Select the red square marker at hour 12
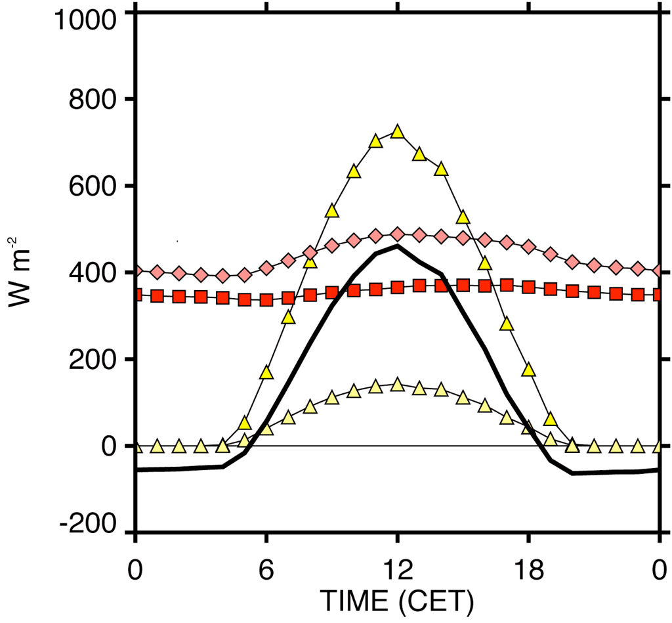The image size is (672, 623). tap(397, 288)
